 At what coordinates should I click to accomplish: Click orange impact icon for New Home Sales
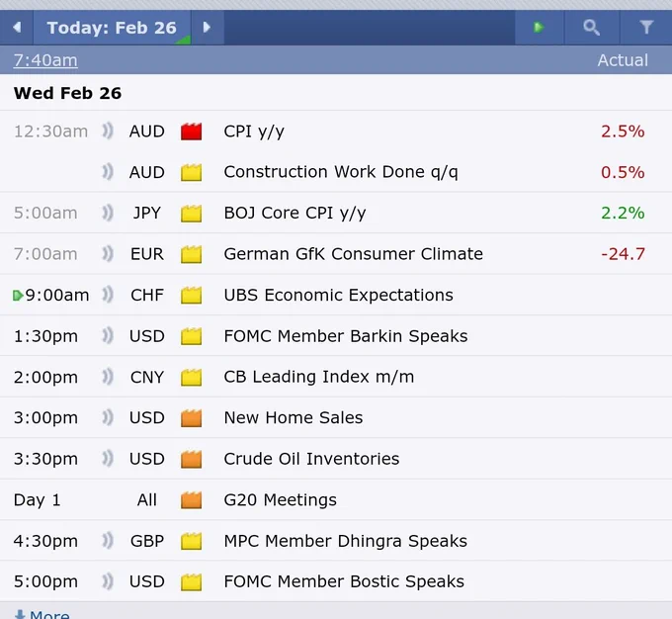click(x=191, y=418)
